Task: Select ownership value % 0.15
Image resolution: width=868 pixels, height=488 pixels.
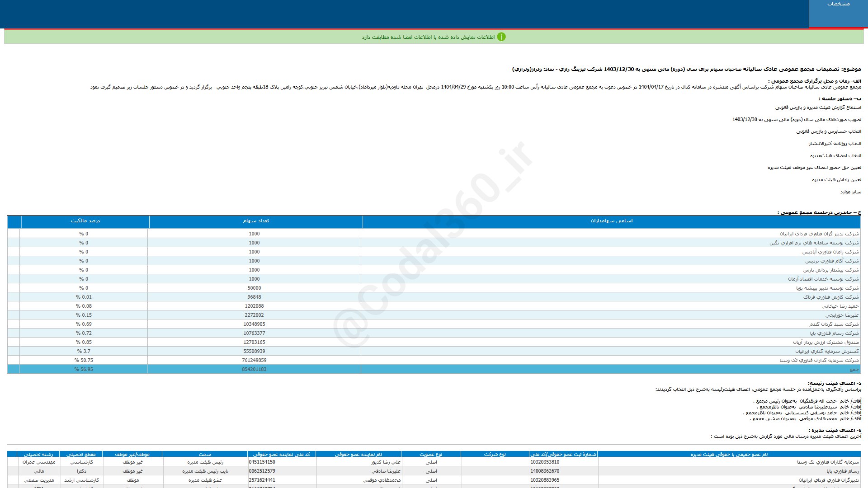Action: (84, 315)
